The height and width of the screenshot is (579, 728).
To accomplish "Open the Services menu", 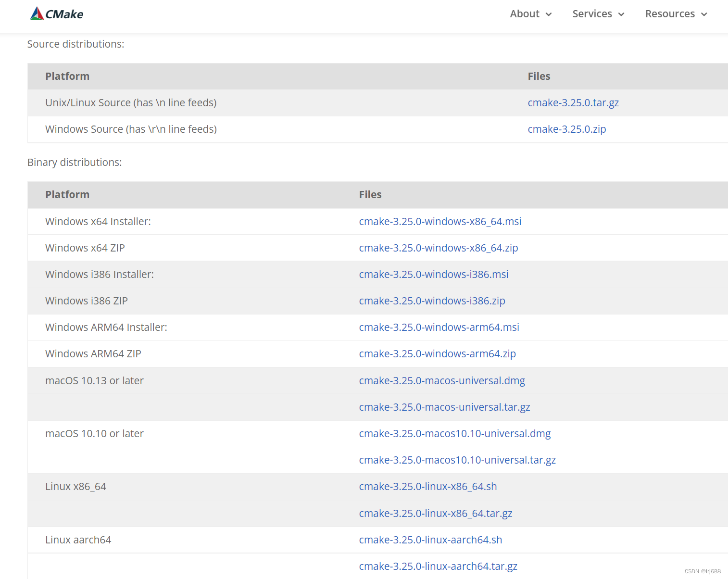I will [598, 14].
